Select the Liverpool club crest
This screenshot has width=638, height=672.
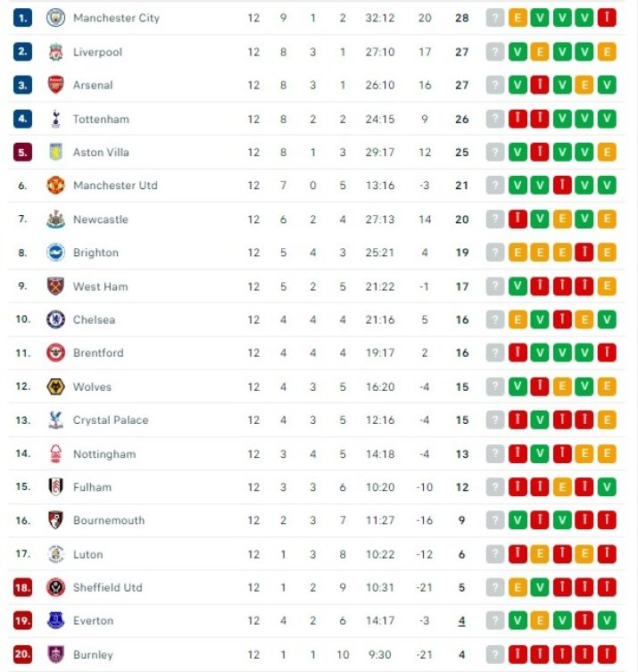(x=55, y=52)
